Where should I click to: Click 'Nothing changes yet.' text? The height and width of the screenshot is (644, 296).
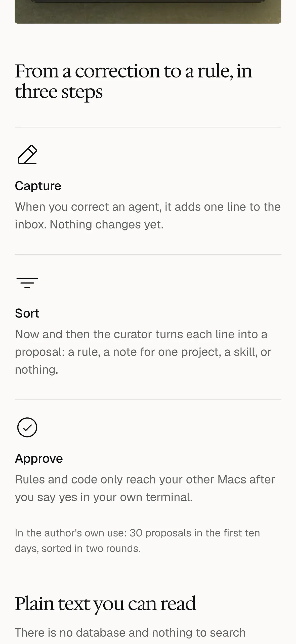coord(107,224)
